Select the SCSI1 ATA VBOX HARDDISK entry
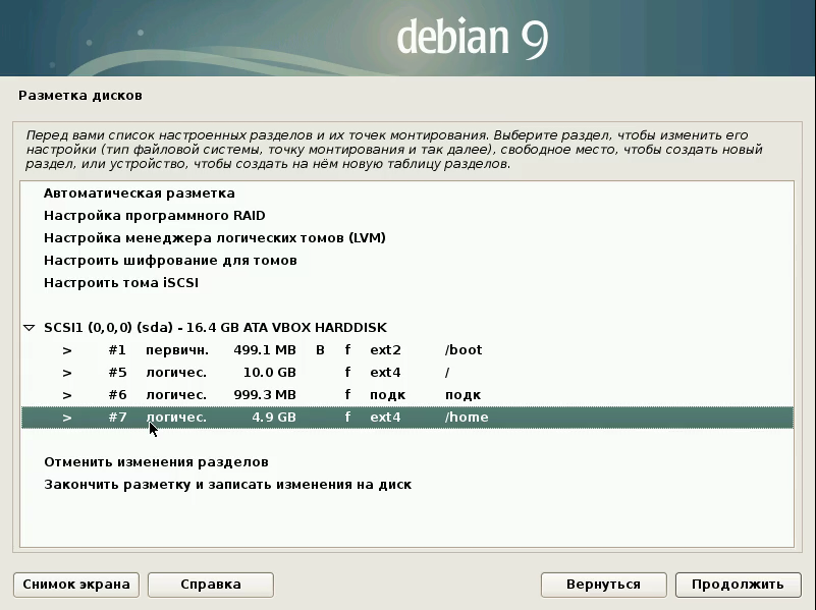816x610 pixels. pos(215,327)
